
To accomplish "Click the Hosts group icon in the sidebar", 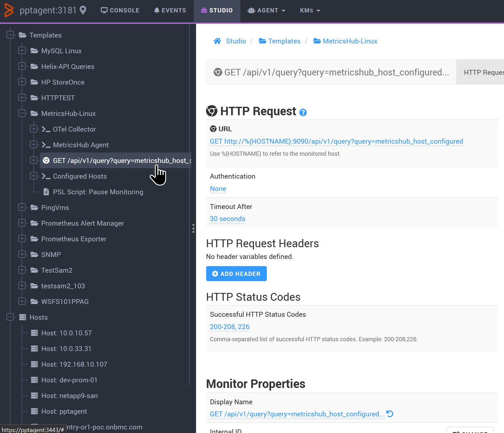I will (22, 317).
